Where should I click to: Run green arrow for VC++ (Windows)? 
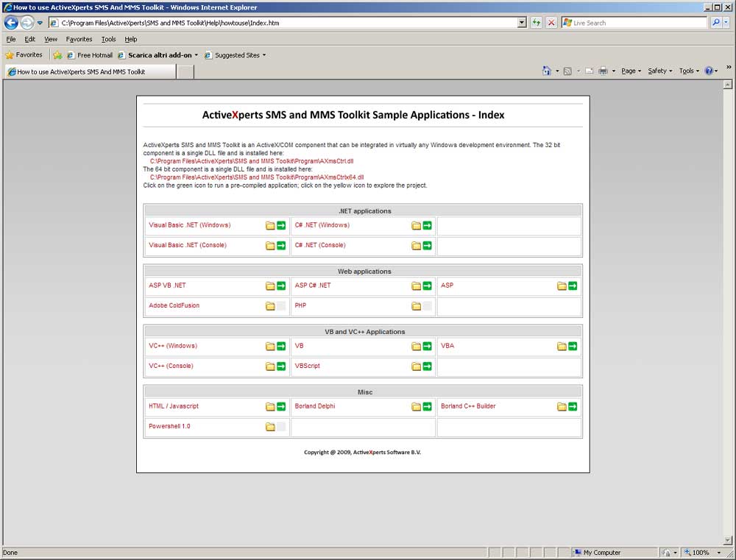pos(281,347)
